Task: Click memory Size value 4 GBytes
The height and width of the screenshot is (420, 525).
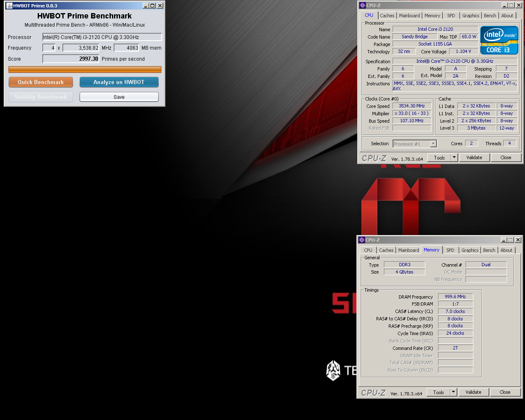Action: click(x=404, y=272)
